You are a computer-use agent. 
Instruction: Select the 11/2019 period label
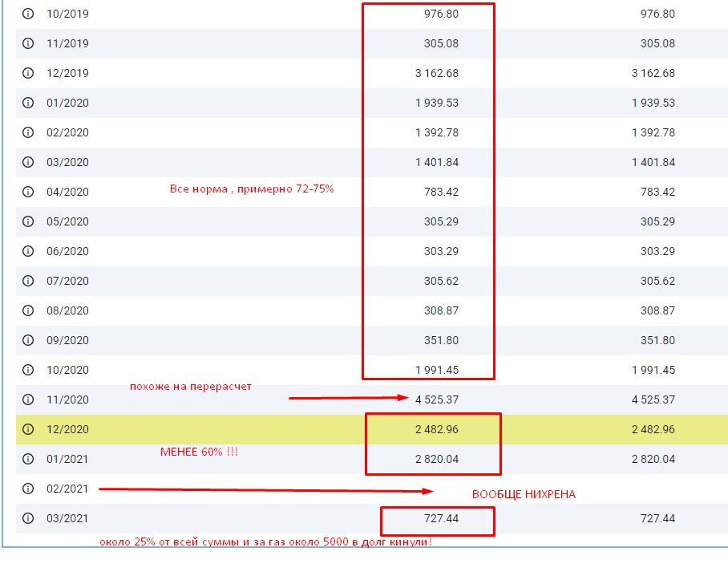pyautogui.click(x=67, y=43)
